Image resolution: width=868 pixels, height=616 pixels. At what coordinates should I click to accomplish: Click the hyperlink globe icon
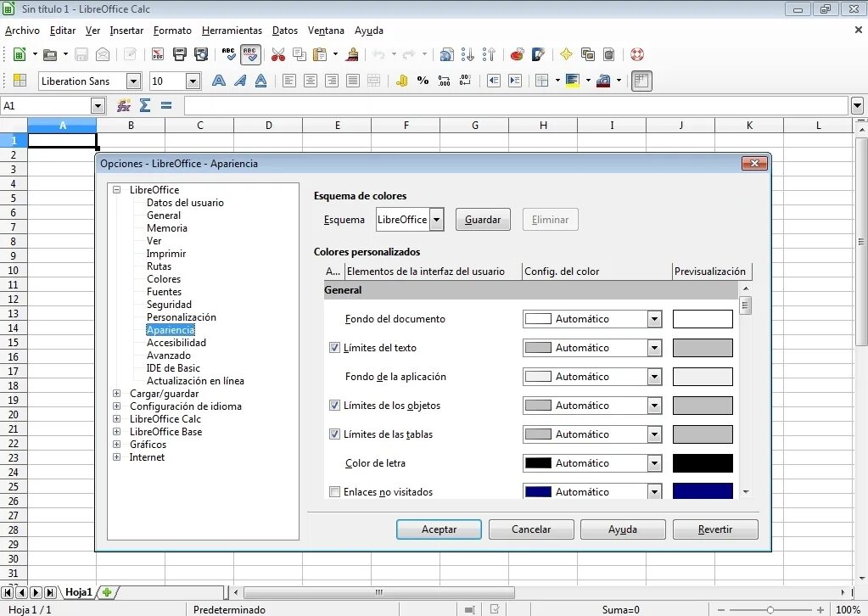[x=446, y=54]
